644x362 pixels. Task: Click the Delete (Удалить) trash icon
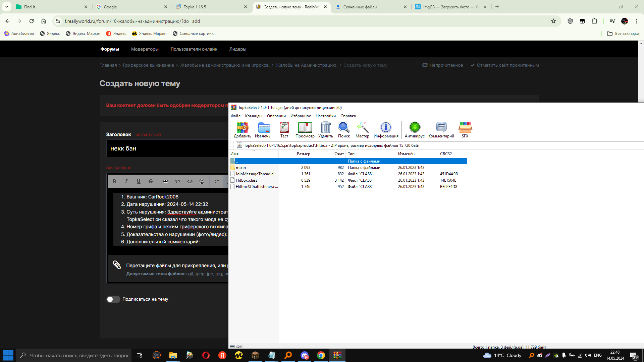tap(325, 130)
